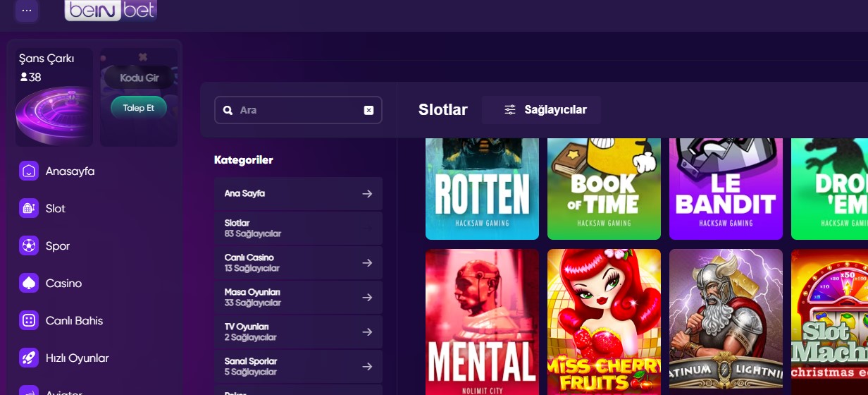Open Casino in the sidebar menu
The height and width of the screenshot is (395, 868).
click(63, 284)
